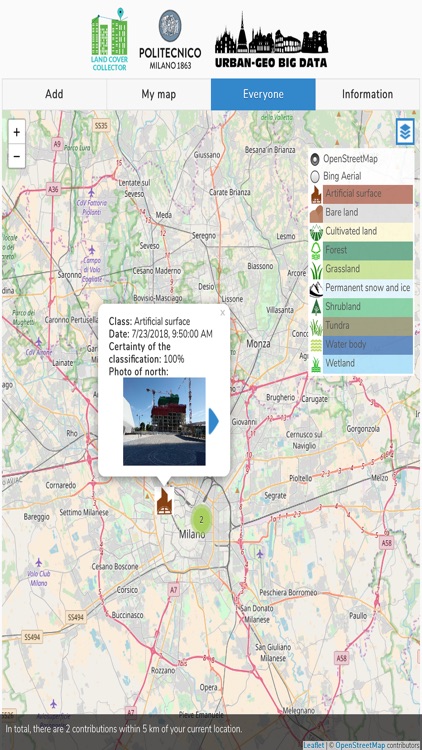Toggle the Artificial surface layer label

pos(353,194)
